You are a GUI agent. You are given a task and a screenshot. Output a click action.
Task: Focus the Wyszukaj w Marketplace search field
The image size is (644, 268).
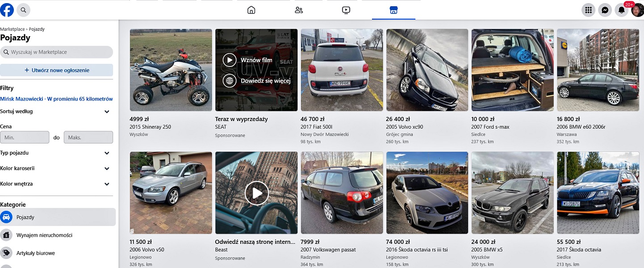coord(56,52)
